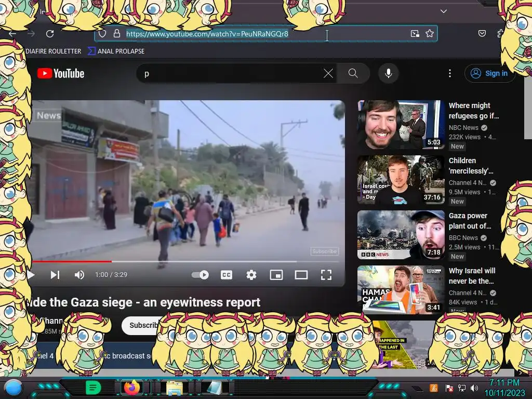The height and width of the screenshot is (399, 532).
Task: Enter full screen mode
Action: click(326, 275)
